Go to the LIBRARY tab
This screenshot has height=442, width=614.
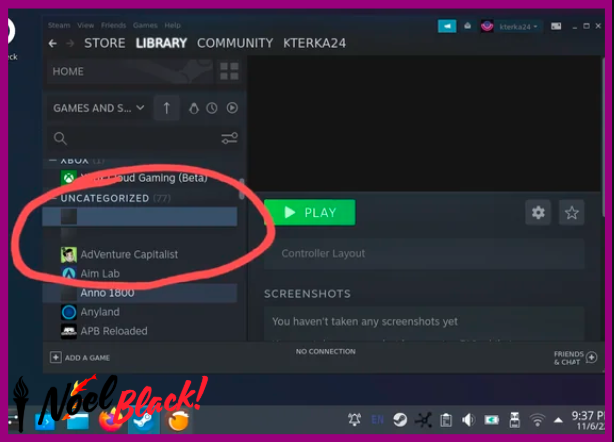[161, 43]
